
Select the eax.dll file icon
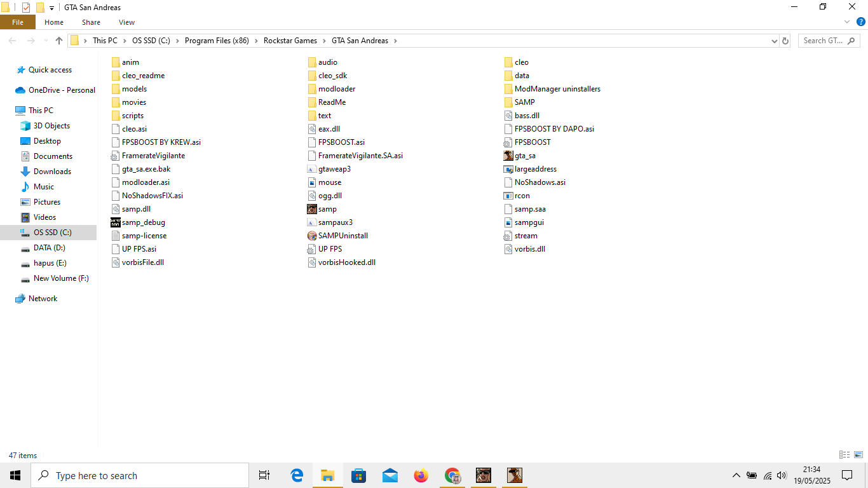pos(312,129)
